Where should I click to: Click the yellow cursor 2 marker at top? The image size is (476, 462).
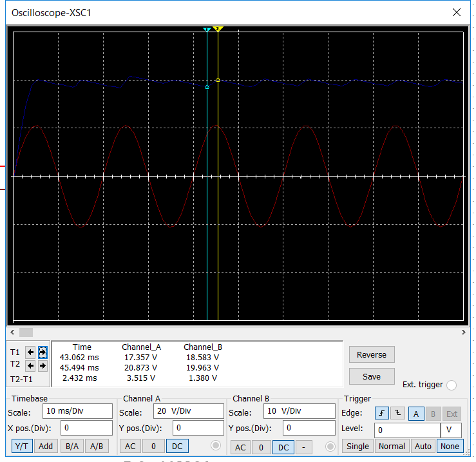218,30
